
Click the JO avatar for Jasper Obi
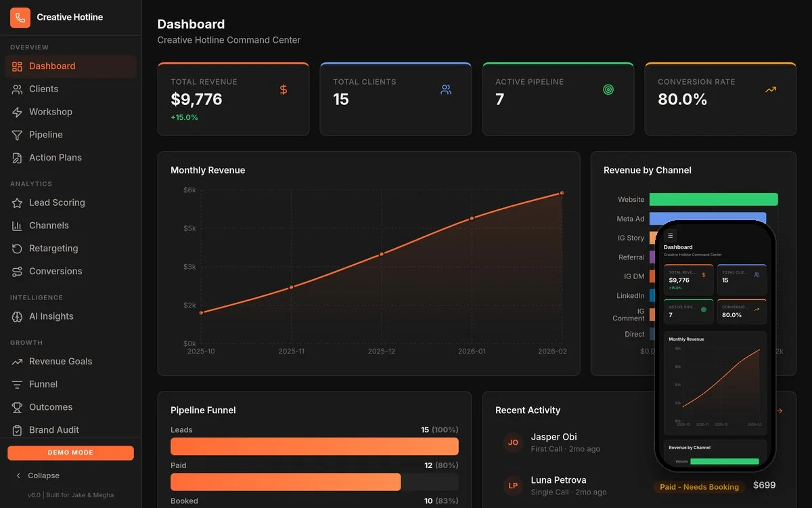(x=514, y=442)
